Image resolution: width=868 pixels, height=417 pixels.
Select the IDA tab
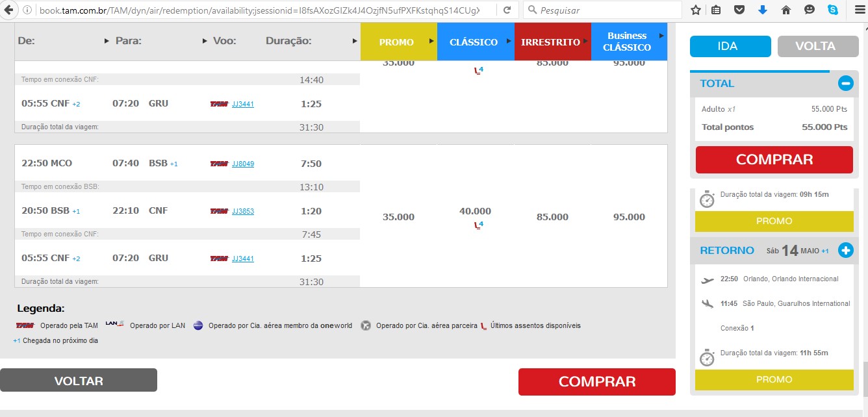[730, 46]
